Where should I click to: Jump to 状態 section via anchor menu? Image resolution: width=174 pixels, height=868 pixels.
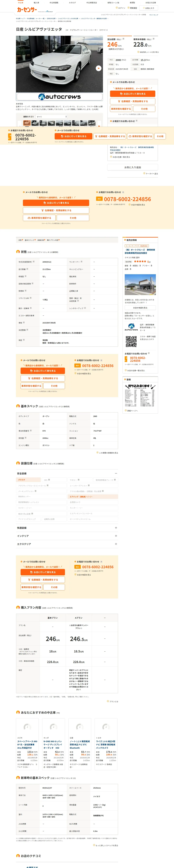(20, 240)
